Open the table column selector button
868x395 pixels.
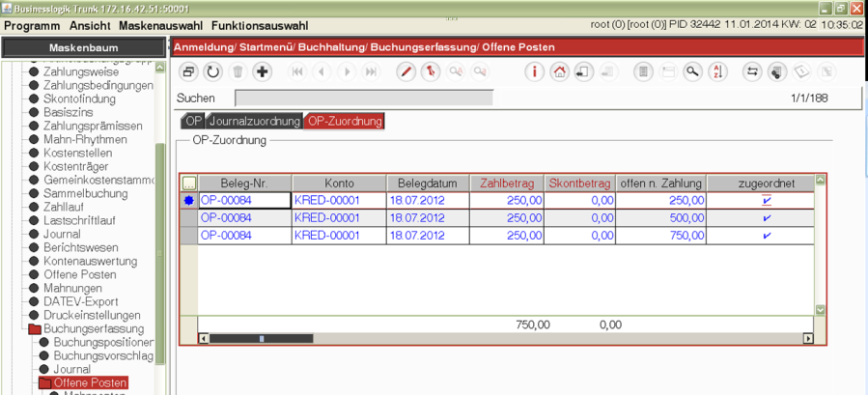[188, 183]
